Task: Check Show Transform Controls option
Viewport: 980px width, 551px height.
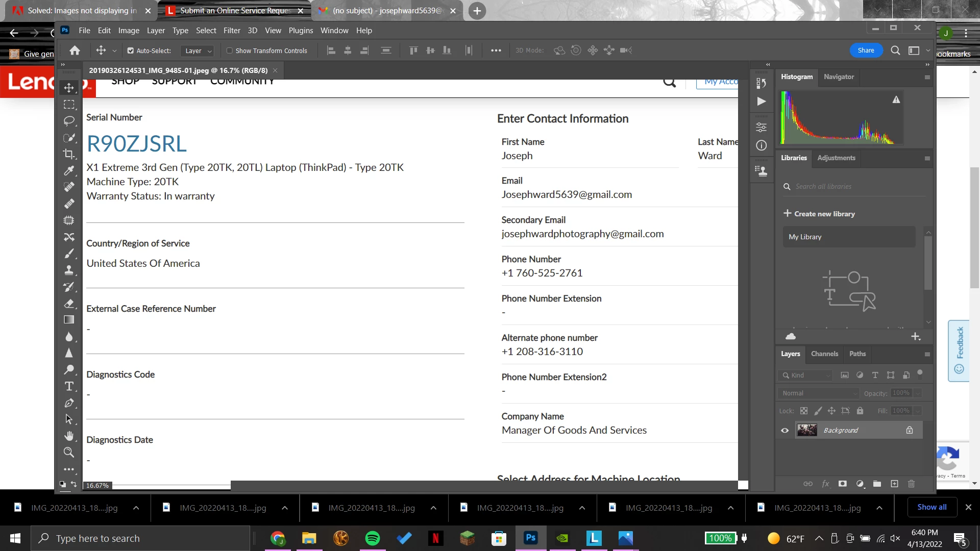Action: click(230, 51)
